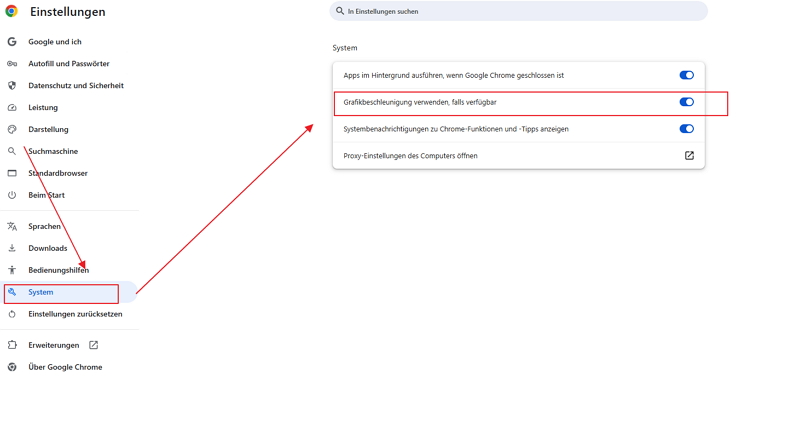Click the Darstellung palette icon

[x=12, y=130]
